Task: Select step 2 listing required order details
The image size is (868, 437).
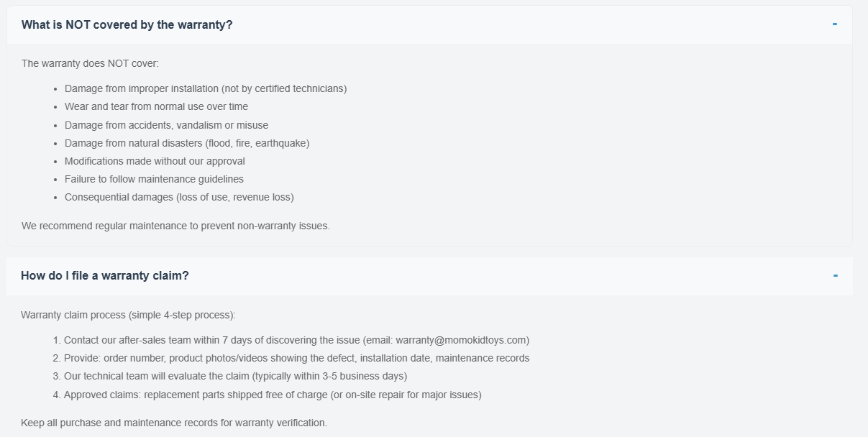Action: [296, 359]
